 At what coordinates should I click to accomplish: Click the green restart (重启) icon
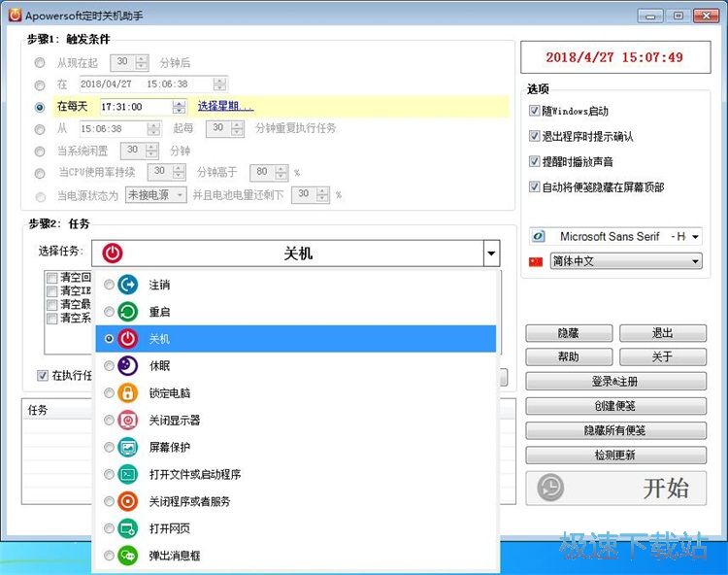coord(128,312)
